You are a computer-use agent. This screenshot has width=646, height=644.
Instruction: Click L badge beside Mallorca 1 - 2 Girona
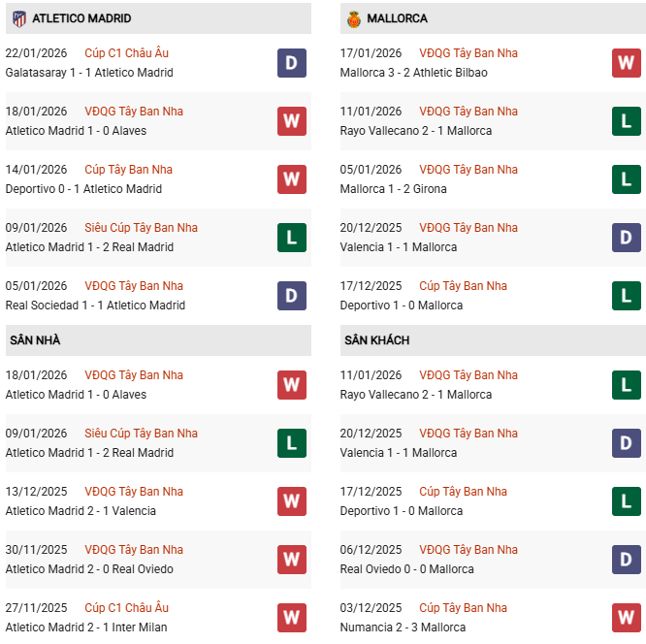tap(627, 179)
